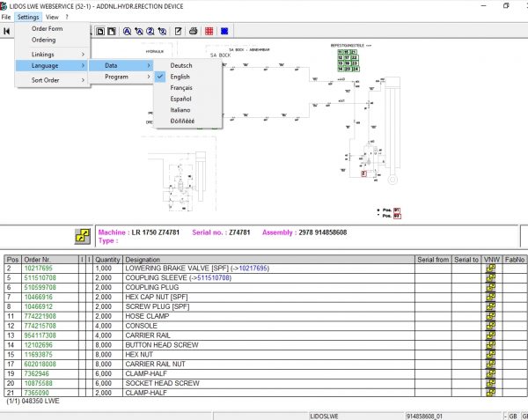The width and height of the screenshot is (528, 420).
Task: Open the File menu
Action: click(6, 17)
